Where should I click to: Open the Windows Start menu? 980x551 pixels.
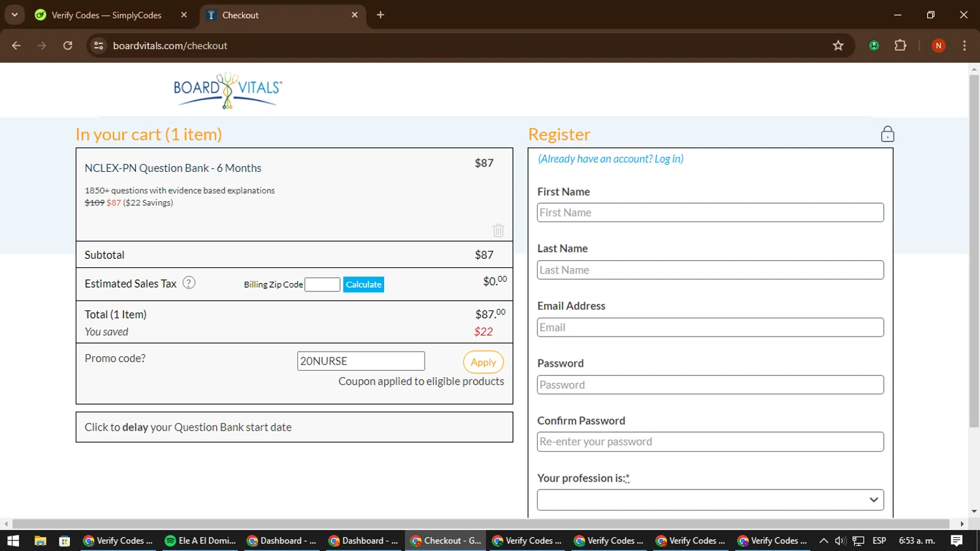(13, 541)
